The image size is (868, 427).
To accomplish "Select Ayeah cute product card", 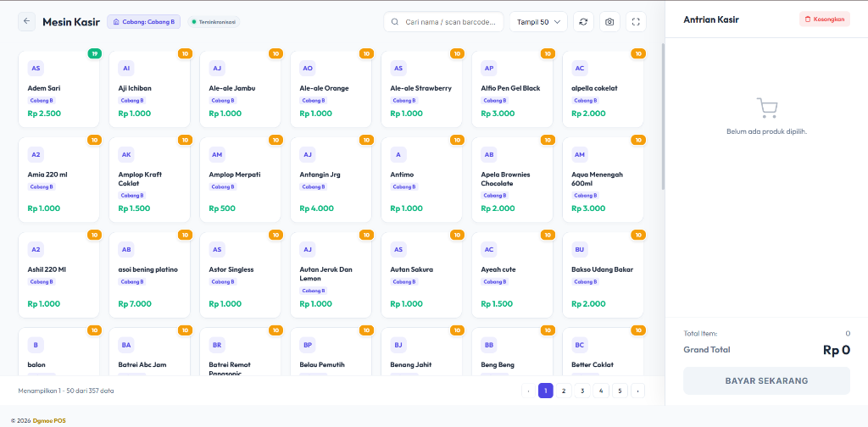I will click(x=513, y=274).
